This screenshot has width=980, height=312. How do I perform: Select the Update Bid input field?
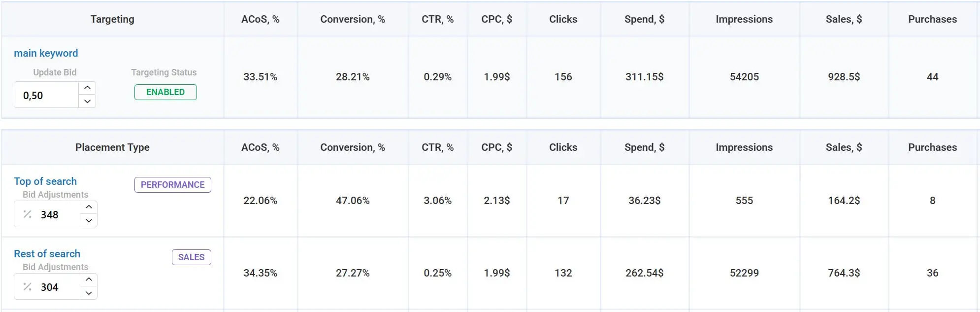pos(44,95)
